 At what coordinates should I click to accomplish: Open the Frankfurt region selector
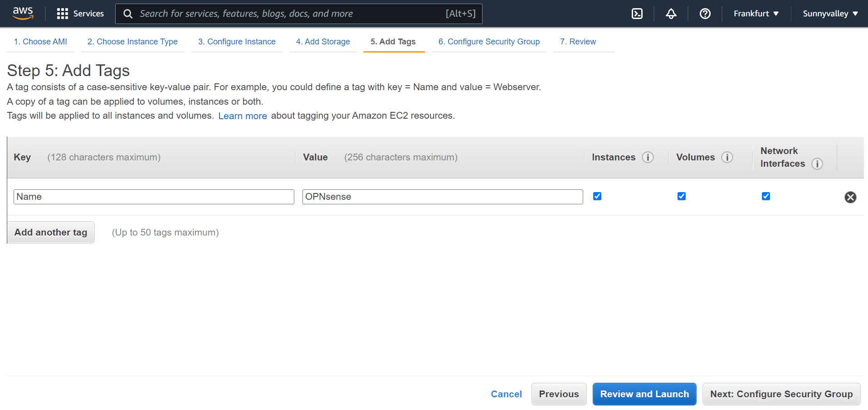click(755, 14)
